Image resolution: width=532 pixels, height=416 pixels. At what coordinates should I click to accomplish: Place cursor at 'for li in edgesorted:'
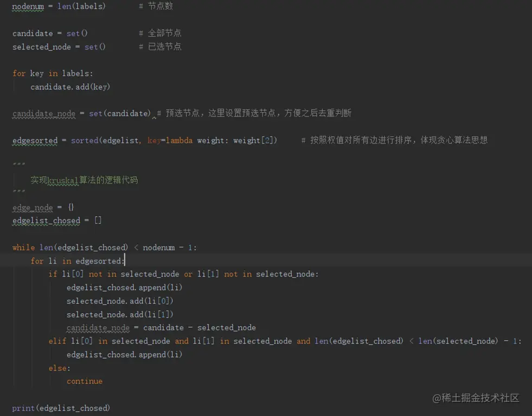(x=78, y=261)
